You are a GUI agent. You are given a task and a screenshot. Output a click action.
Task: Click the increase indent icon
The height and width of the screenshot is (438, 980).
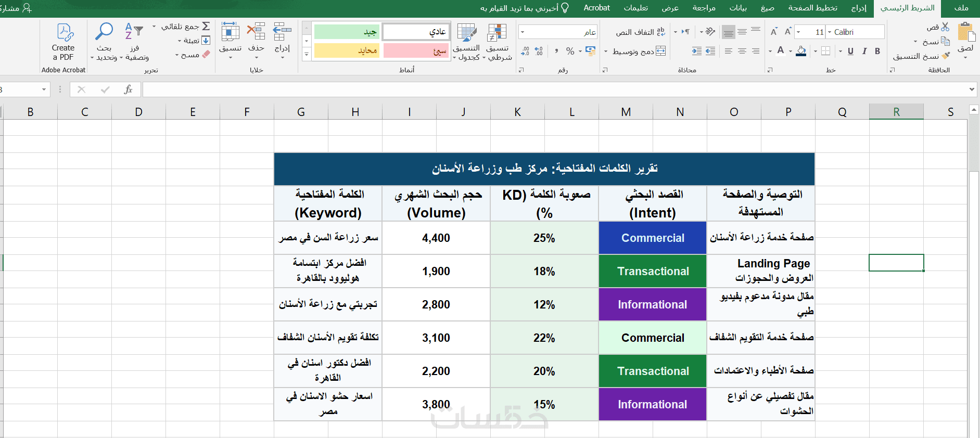[696, 51]
